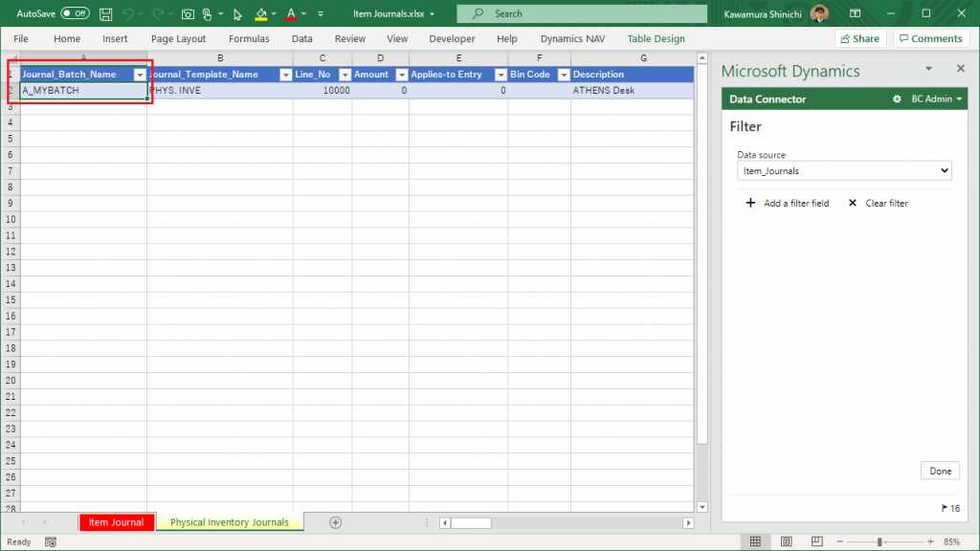Apply the yellow fill color bucket
The height and width of the screenshot is (551, 980).
[x=261, y=13]
